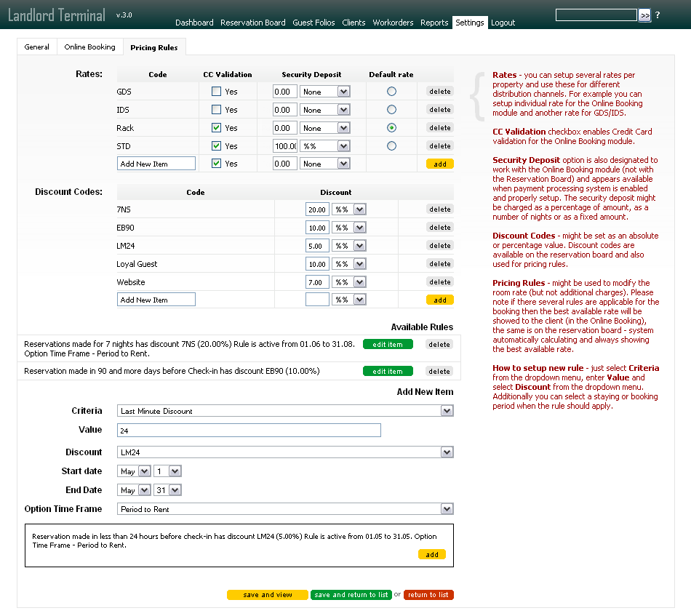The height and width of the screenshot is (616, 691).
Task: Open 7NS discount type dropdown
Action: pos(348,209)
